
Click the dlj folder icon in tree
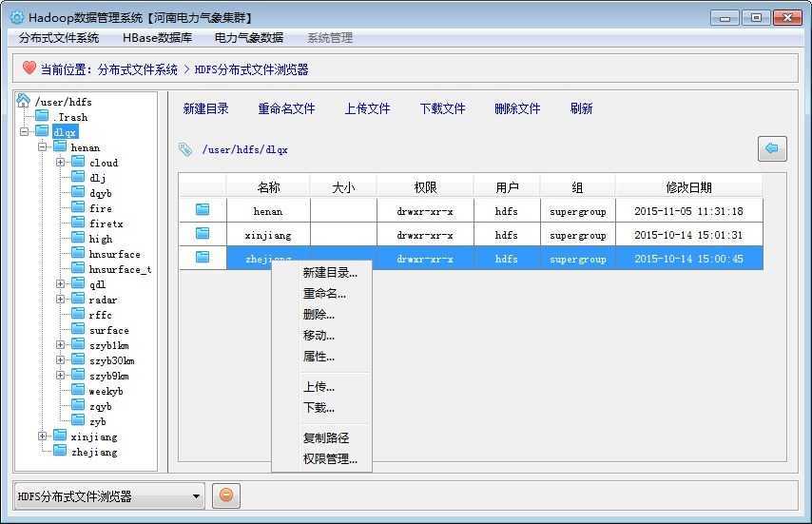point(78,177)
